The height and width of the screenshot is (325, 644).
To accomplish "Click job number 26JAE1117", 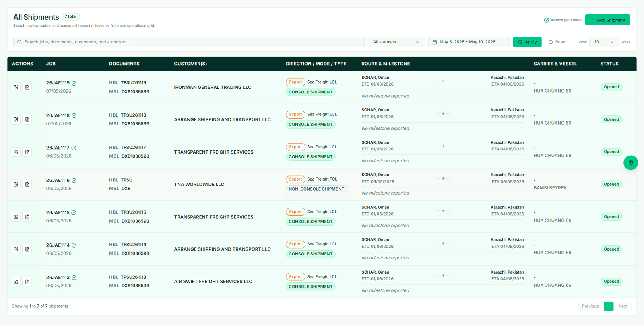I will [x=58, y=148].
